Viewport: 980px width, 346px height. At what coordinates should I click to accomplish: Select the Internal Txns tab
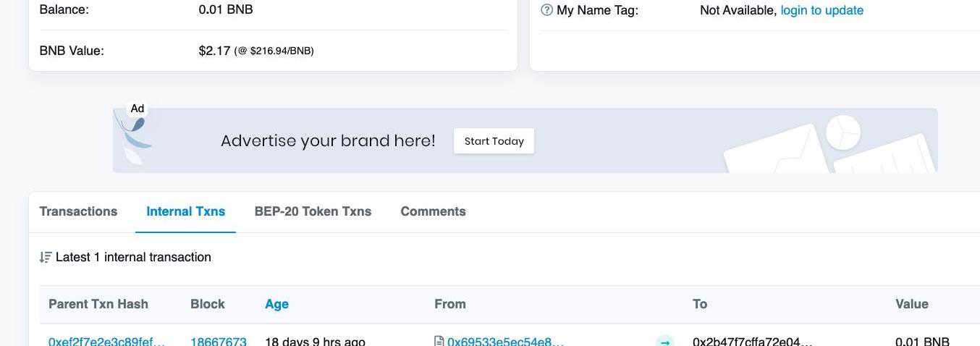(185, 211)
